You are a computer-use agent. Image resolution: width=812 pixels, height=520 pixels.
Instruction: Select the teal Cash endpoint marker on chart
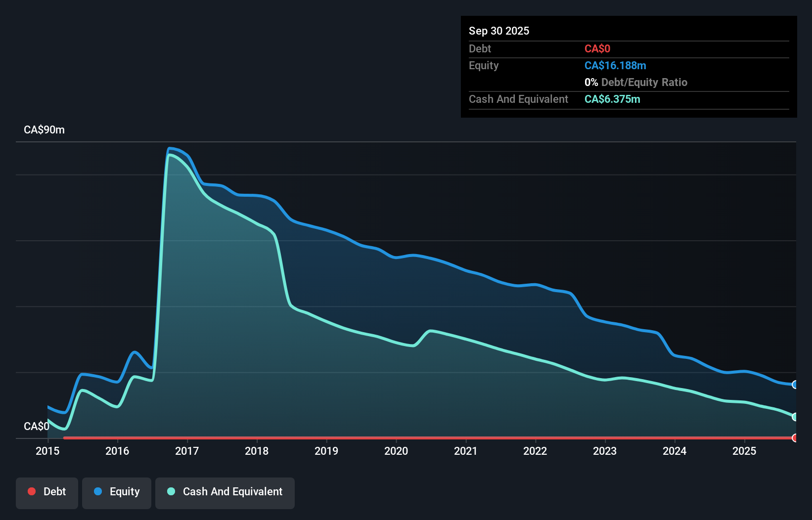(795, 417)
